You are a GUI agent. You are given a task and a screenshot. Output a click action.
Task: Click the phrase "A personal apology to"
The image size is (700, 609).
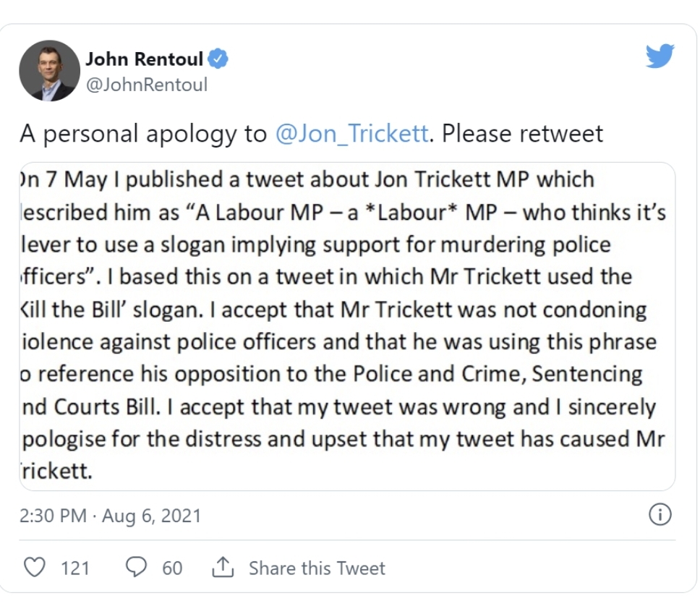143,134
